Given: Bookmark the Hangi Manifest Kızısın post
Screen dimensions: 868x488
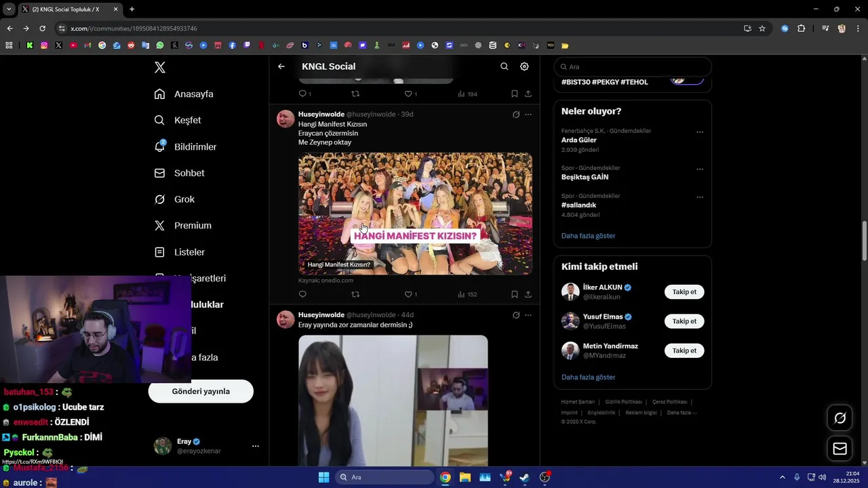Looking at the screenshot, I should [x=515, y=294].
